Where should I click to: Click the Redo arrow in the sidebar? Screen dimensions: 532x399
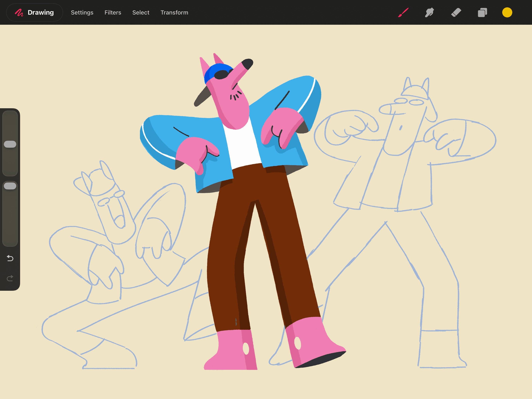[10, 278]
